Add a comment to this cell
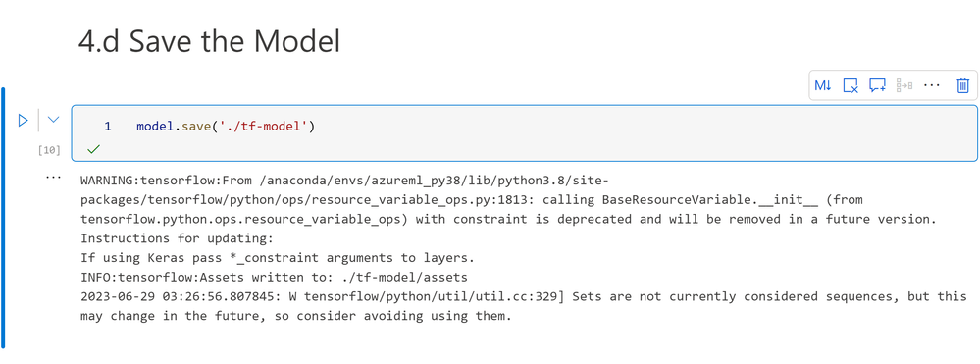Screen dimensions: 980x364 tap(878, 85)
